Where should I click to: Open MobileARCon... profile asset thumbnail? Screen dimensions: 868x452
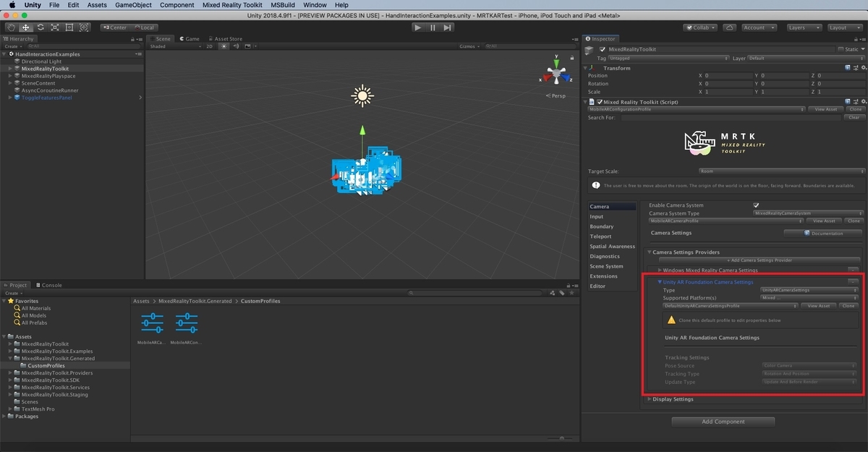187,323
